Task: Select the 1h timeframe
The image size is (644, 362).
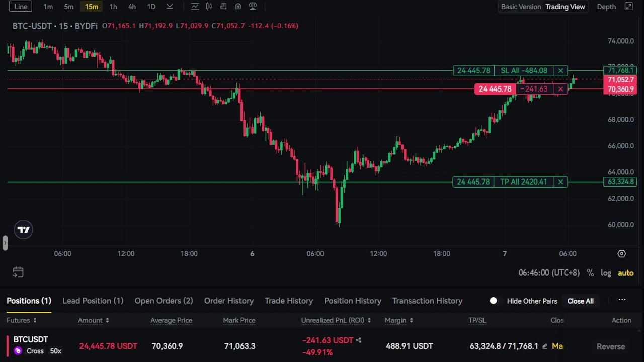Action: click(113, 7)
